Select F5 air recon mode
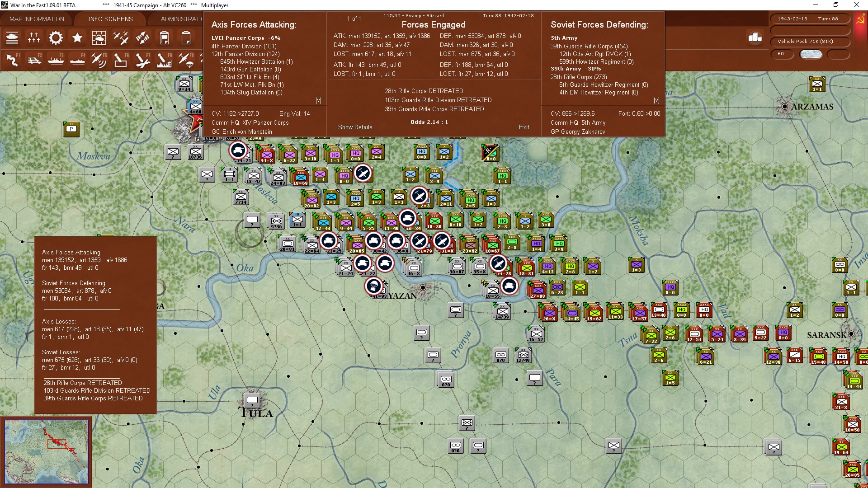The width and height of the screenshot is (868, 488). point(99,60)
